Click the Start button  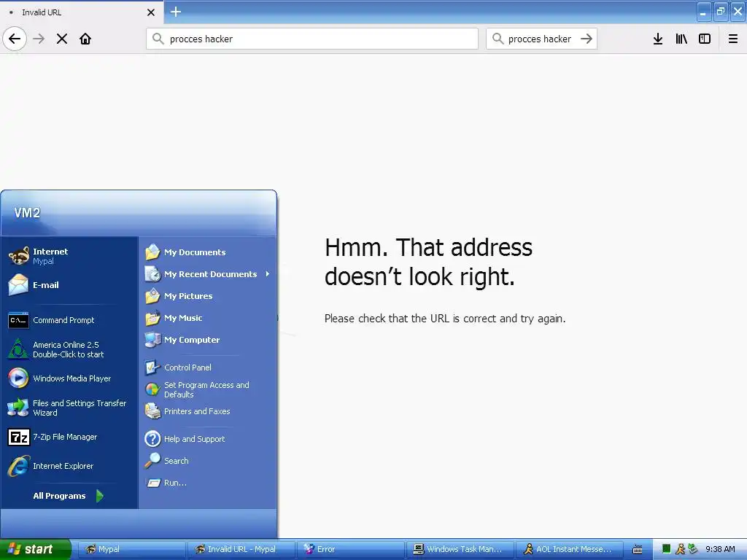pos(35,549)
